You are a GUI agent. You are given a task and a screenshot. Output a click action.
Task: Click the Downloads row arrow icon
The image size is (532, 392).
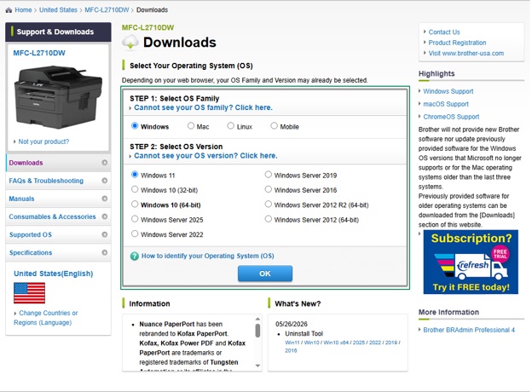point(105,163)
